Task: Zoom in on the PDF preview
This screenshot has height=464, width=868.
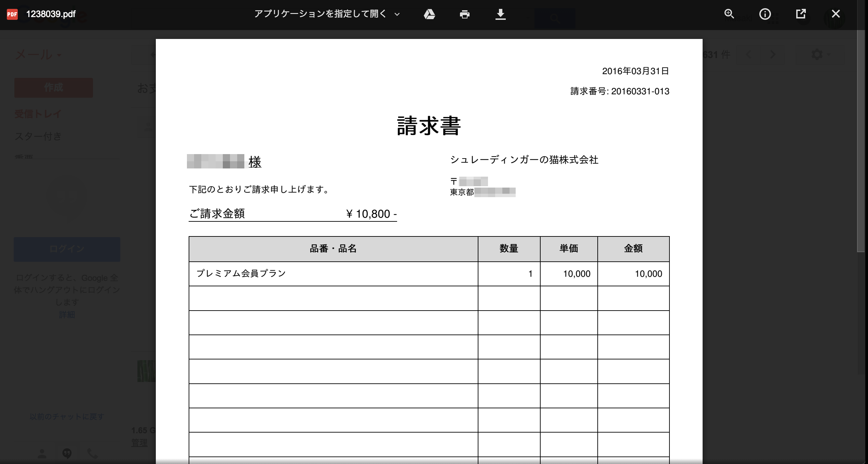Action: click(x=729, y=14)
